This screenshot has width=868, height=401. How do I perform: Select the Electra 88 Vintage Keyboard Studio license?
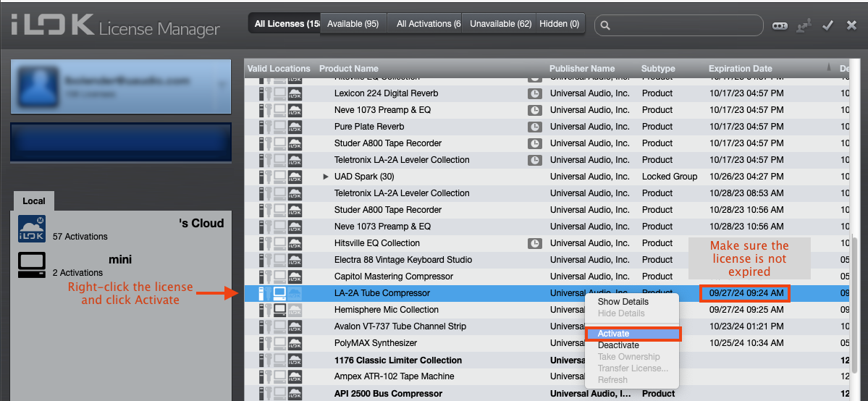tap(403, 260)
